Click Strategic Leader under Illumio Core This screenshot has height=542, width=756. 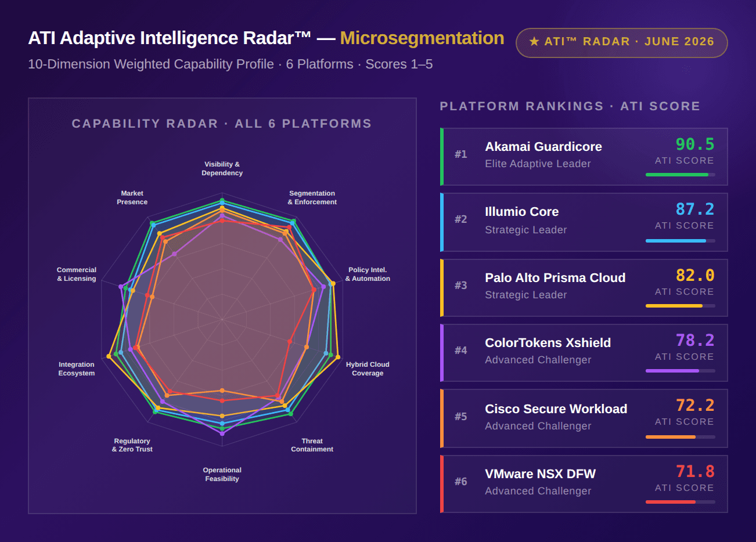tap(525, 230)
